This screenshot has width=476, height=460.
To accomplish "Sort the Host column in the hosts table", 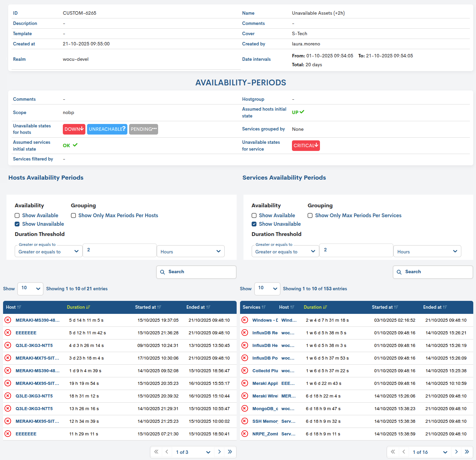I will coord(20,307).
